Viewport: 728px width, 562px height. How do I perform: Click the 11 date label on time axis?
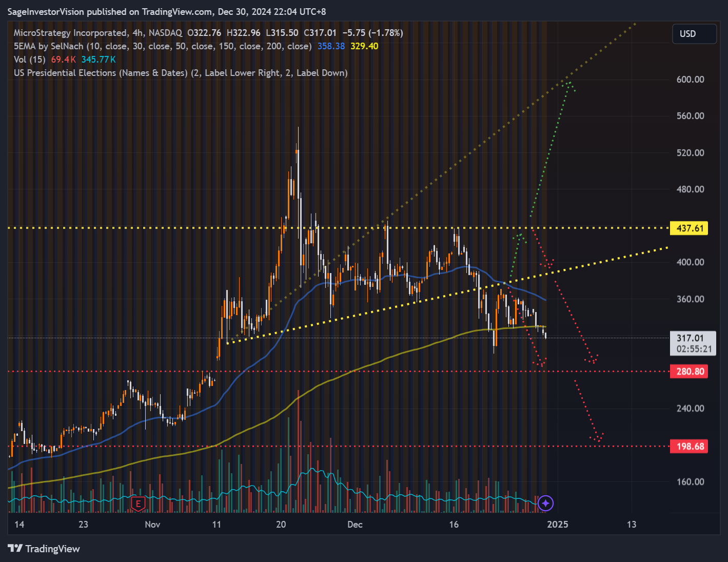[217, 524]
